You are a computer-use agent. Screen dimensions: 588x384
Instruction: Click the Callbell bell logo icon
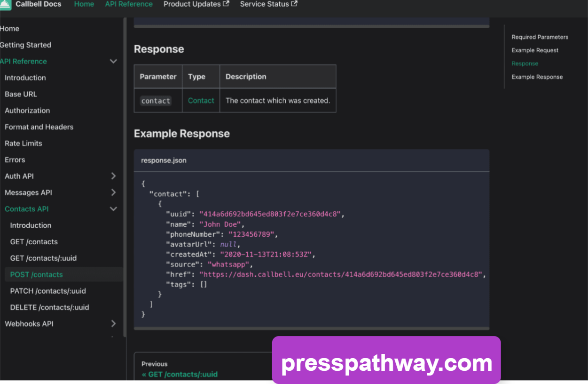[x=5, y=4]
